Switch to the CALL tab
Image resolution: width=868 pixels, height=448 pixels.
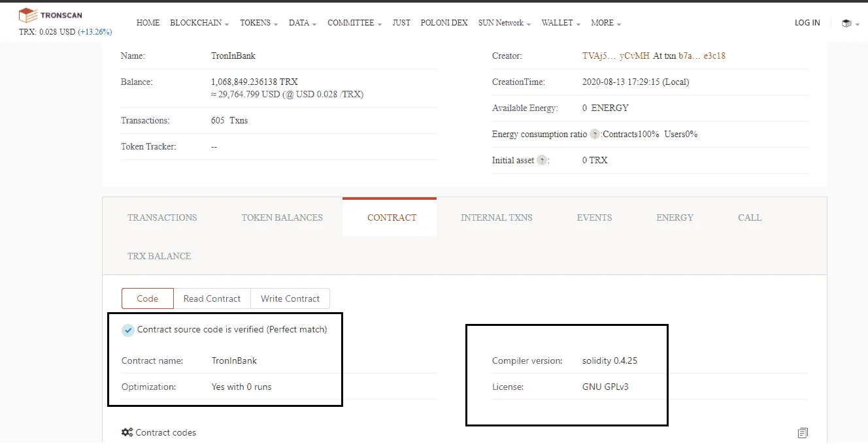coord(750,217)
